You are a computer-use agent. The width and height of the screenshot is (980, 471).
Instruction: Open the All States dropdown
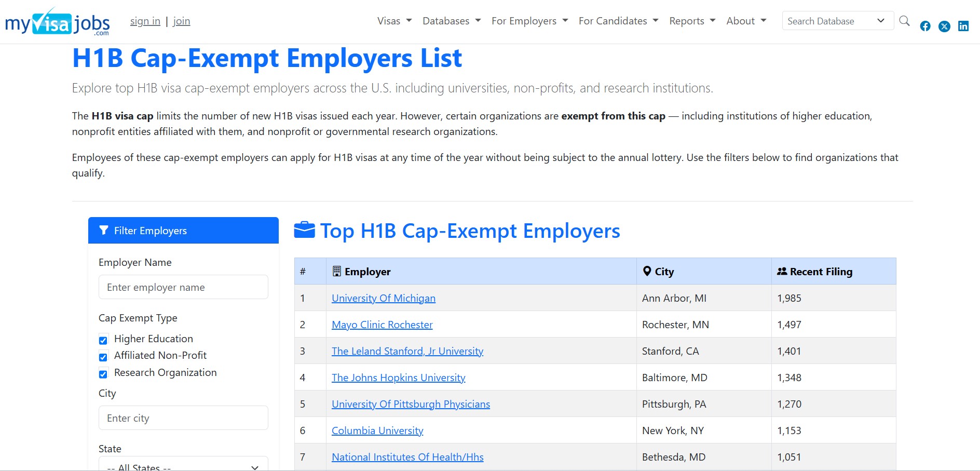pyautogui.click(x=183, y=464)
